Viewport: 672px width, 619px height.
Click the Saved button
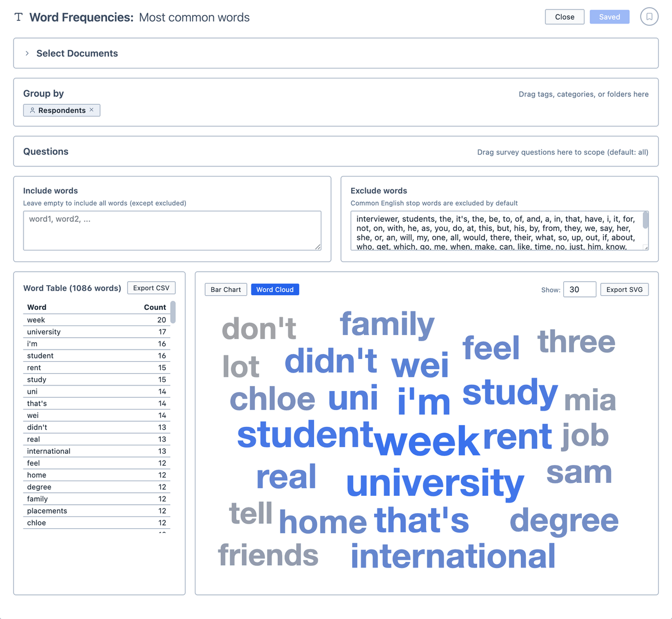coord(609,17)
